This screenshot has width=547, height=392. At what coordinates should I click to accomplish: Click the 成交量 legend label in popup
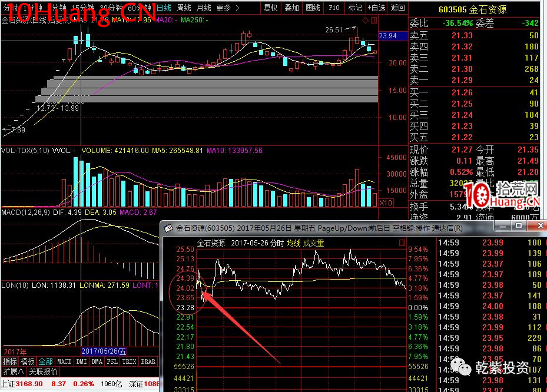click(313, 243)
